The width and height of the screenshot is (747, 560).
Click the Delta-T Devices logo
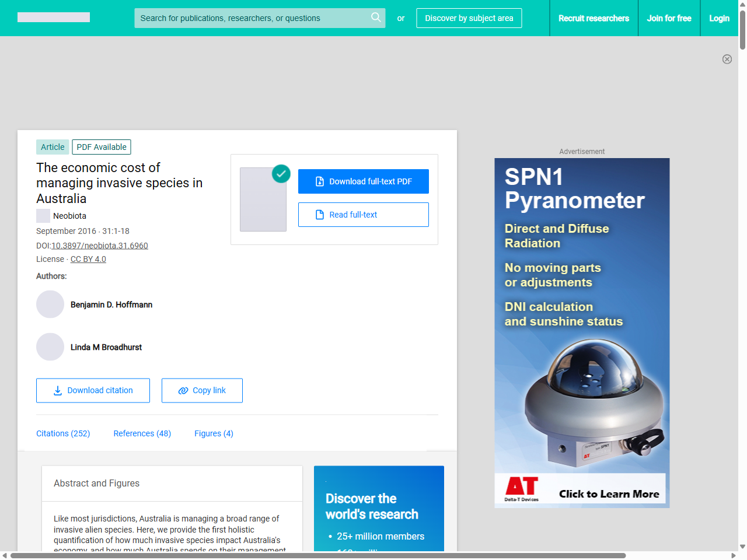click(522, 489)
